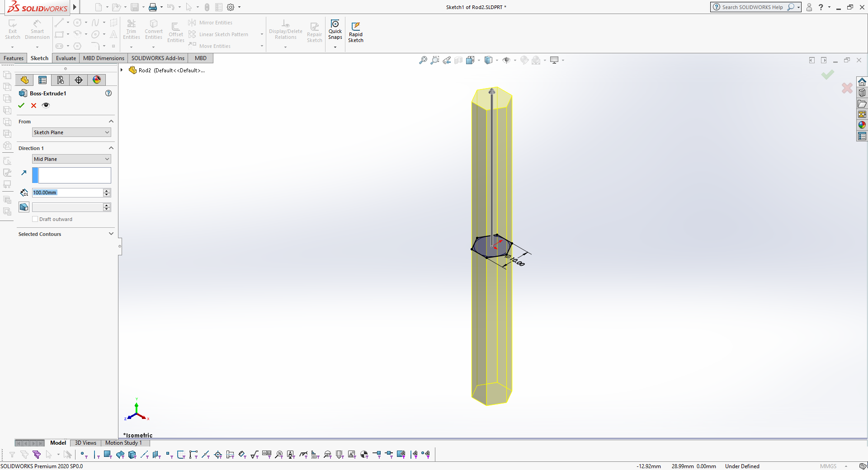Open the Appearances task pane color ball
Image resolution: width=868 pixels, height=470 pixels.
[862, 125]
